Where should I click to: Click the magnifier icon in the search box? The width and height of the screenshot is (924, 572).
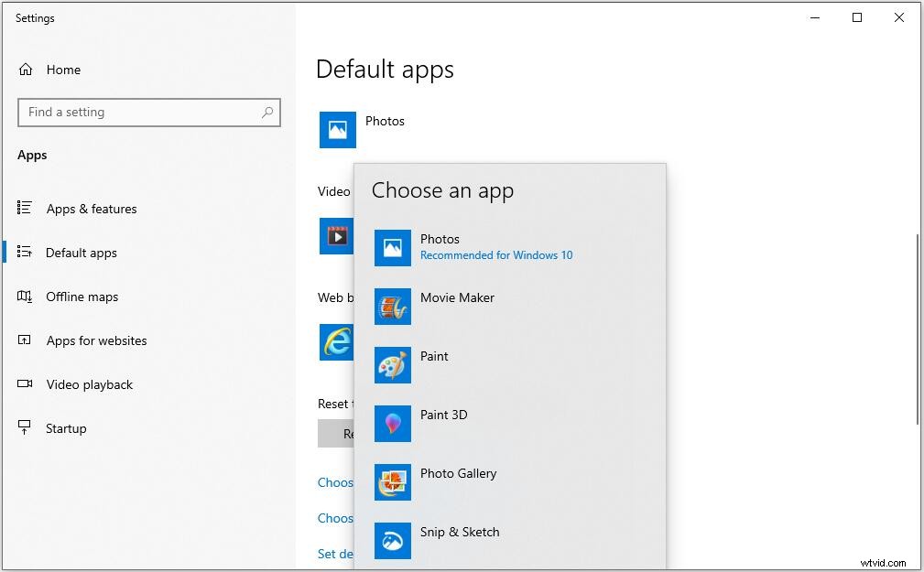click(266, 112)
